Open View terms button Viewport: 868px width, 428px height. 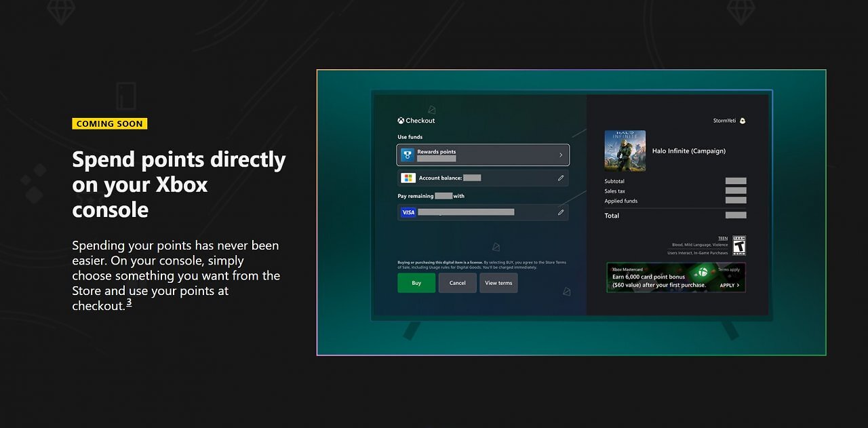498,283
